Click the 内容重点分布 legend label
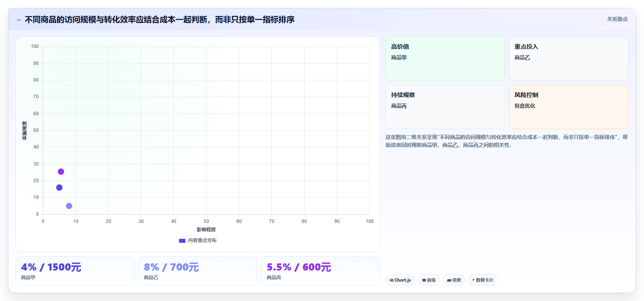644x301 pixels. 202,240
